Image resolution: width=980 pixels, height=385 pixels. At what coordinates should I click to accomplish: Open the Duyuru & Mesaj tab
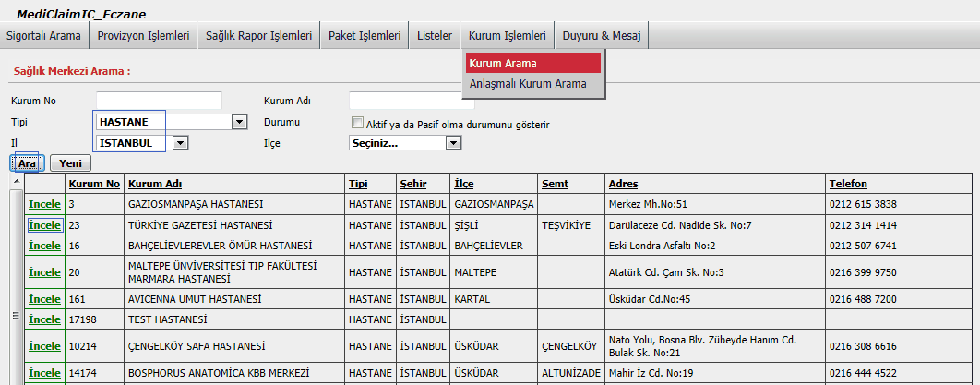[x=602, y=36]
